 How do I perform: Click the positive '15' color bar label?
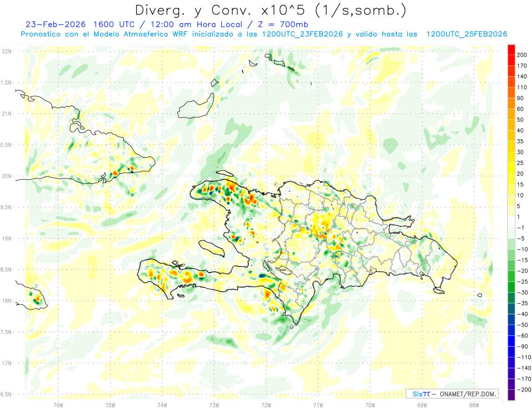(521, 184)
